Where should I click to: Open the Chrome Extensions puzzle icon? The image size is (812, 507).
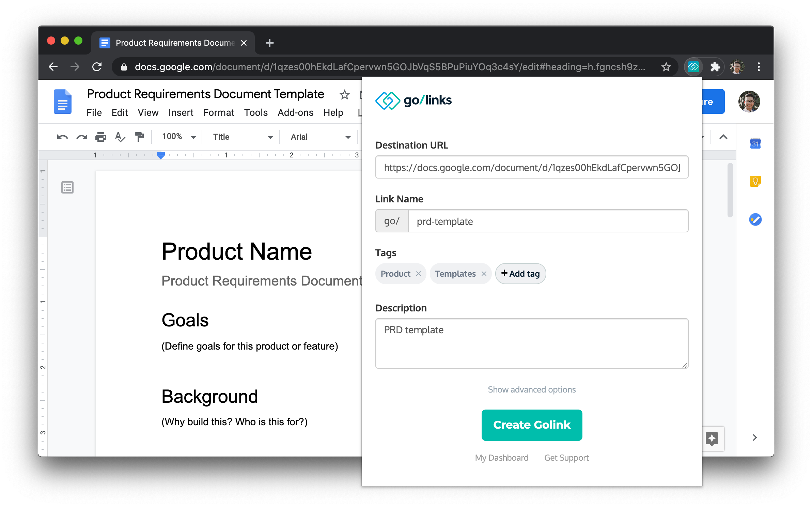click(x=715, y=67)
